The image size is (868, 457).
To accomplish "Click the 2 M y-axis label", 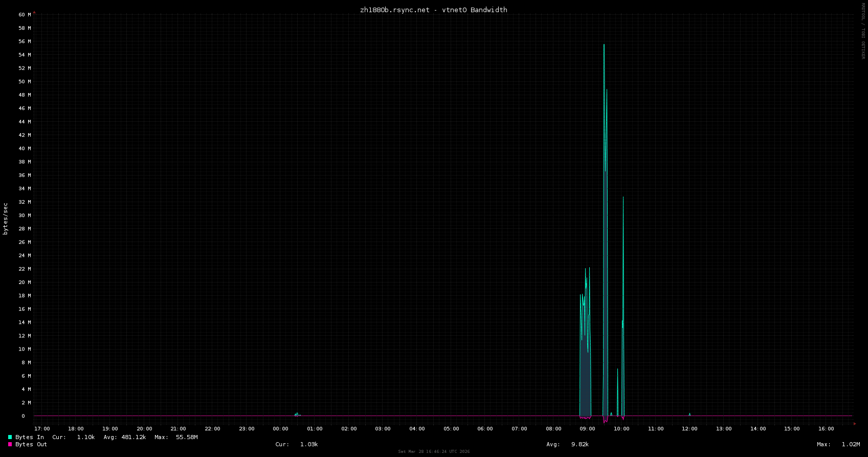I will point(27,403).
